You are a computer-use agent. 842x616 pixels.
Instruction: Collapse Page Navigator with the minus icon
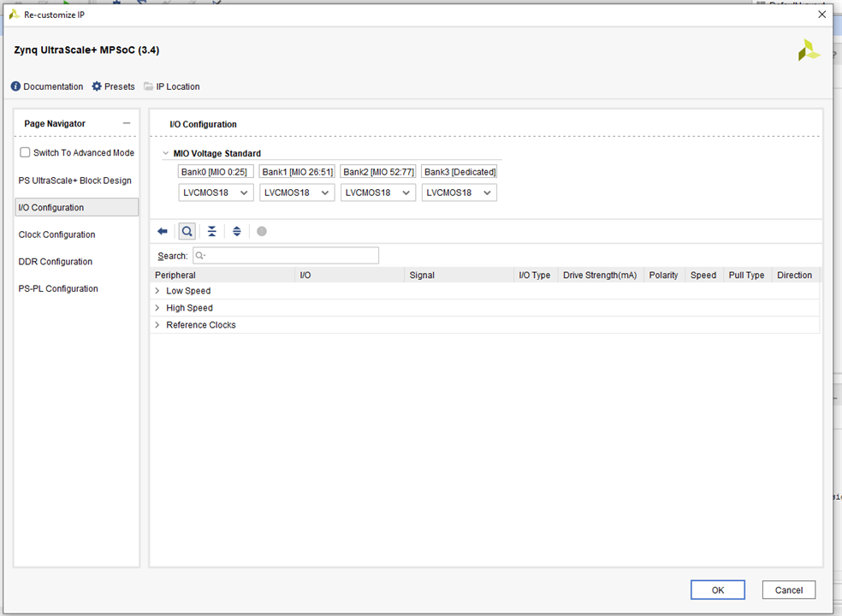pos(127,123)
